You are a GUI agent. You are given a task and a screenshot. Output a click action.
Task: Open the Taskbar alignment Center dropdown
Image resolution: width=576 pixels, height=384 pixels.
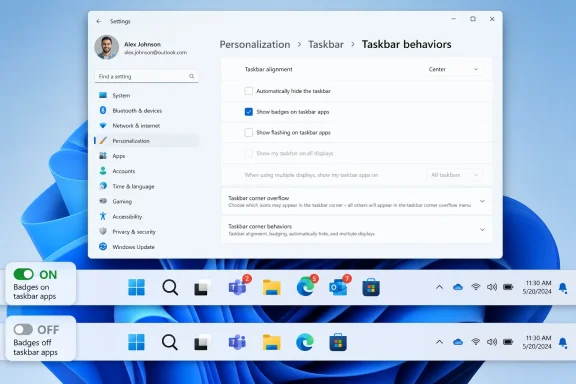pyautogui.click(x=454, y=69)
